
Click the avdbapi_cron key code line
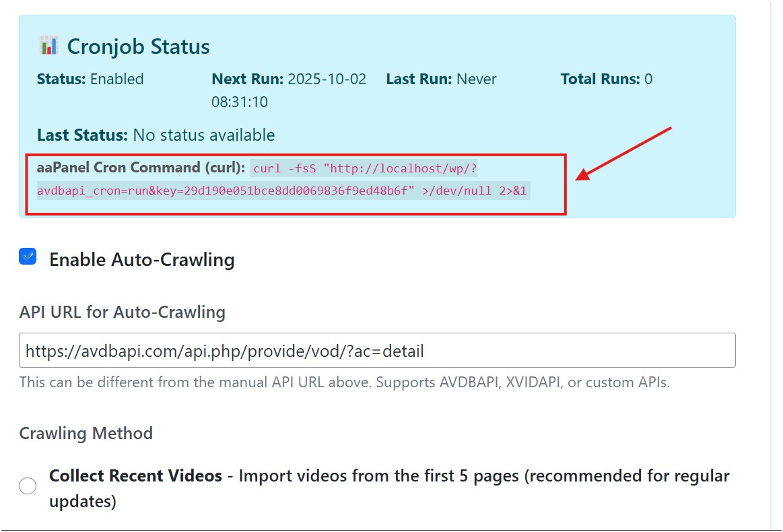tap(283, 191)
